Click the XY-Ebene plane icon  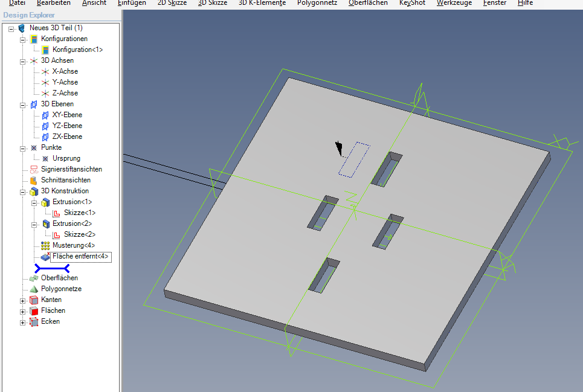coord(45,115)
